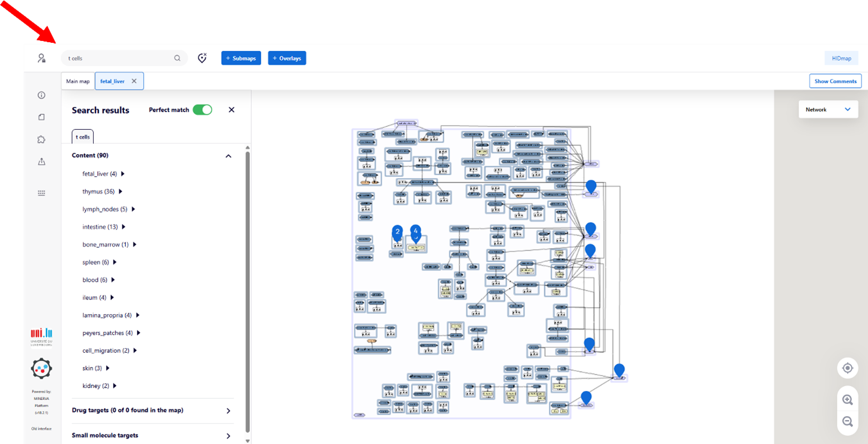Disable the Perfect match toggle
This screenshot has width=868, height=444.
202,109
